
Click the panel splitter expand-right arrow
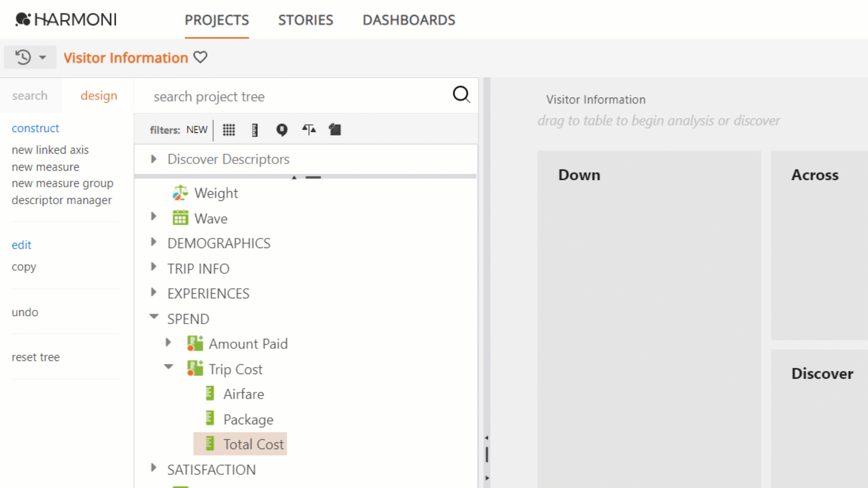pyautogui.click(x=487, y=478)
